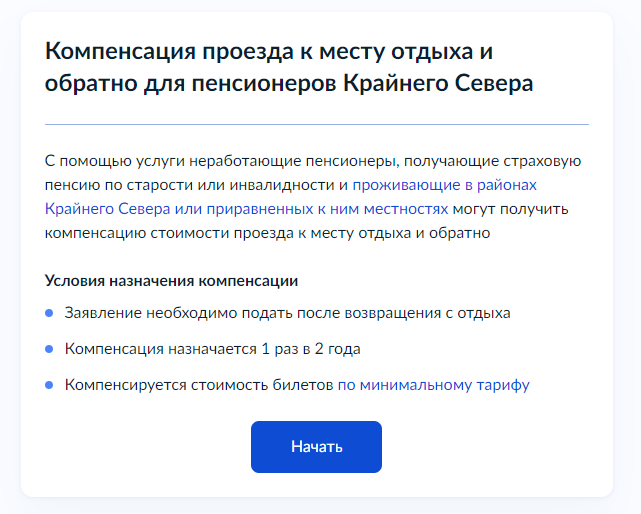
Task: Click the text 'Компенсация назначается 1 раз в 2 года'
Action: click(x=212, y=349)
